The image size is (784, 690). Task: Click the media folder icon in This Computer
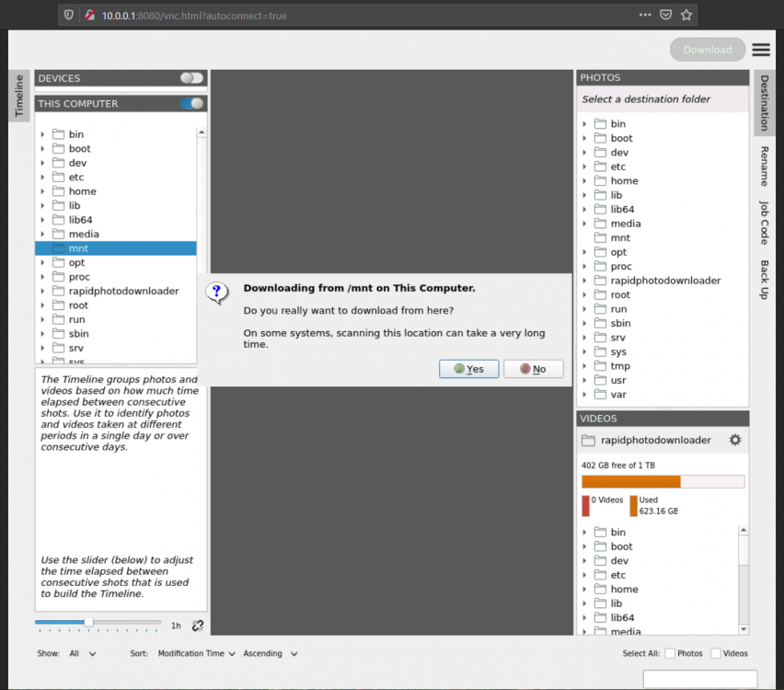pyautogui.click(x=59, y=234)
